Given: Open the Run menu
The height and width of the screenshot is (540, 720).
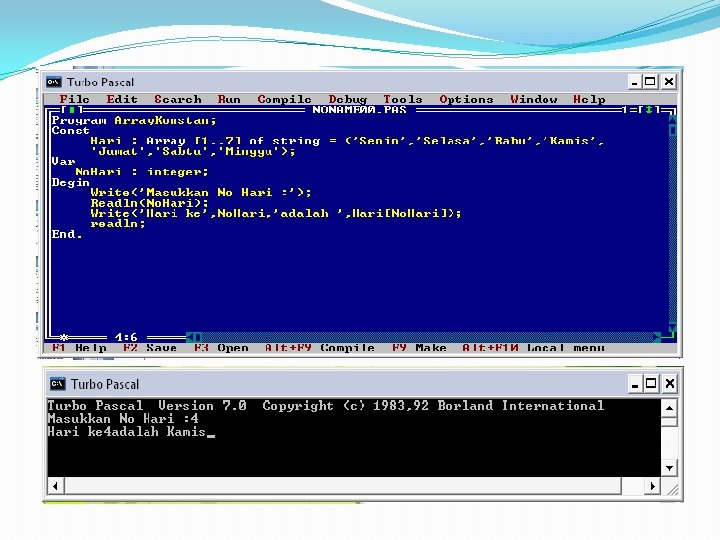Looking at the screenshot, I should click(x=229, y=99).
